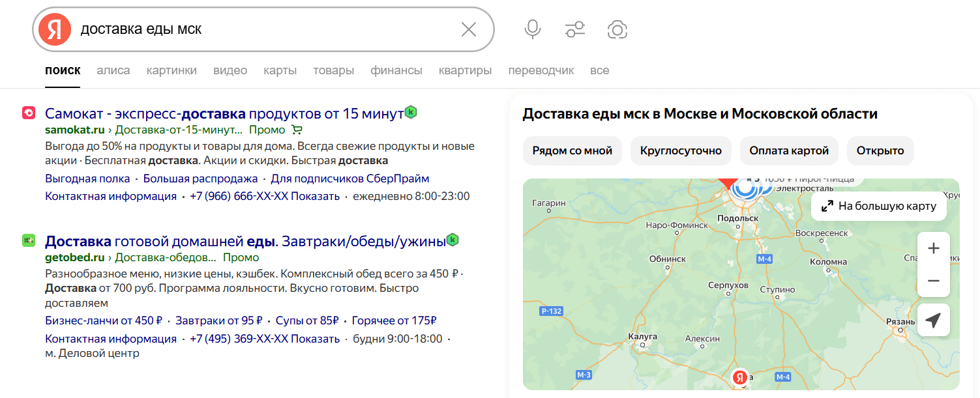Toggle Оплата картой filter chip
Image resolution: width=980 pixels, height=398 pixels.
pos(789,150)
